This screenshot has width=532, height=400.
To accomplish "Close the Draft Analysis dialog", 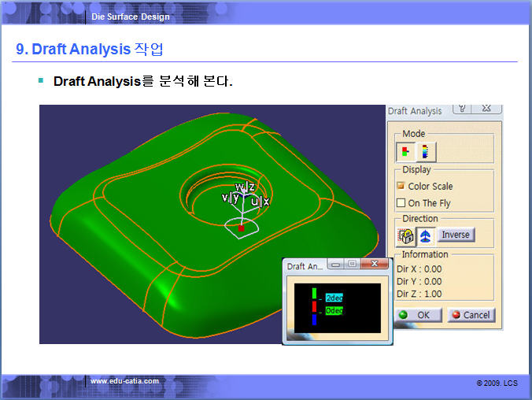I will (x=488, y=110).
